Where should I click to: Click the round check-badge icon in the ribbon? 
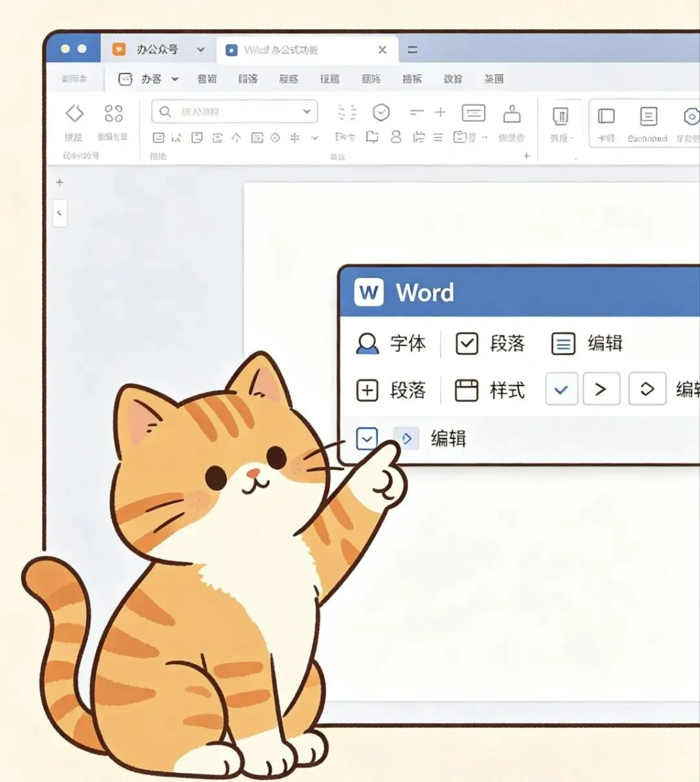pyautogui.click(x=381, y=113)
